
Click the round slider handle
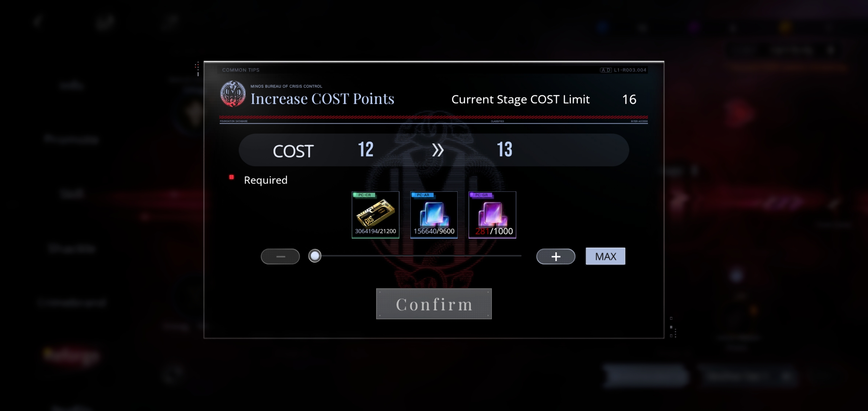click(315, 256)
